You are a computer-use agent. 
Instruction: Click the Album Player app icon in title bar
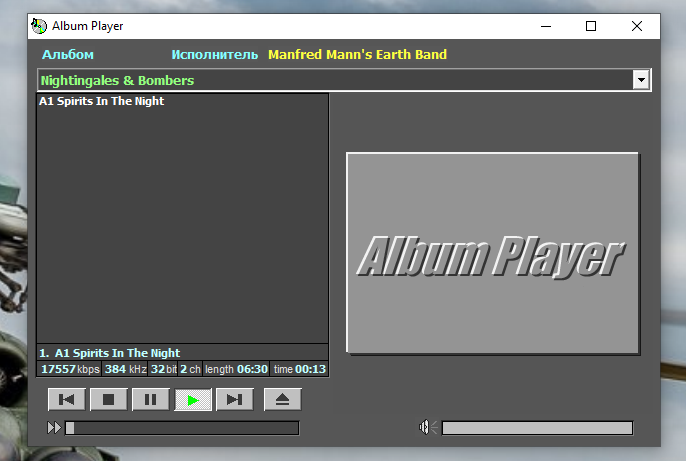39,26
